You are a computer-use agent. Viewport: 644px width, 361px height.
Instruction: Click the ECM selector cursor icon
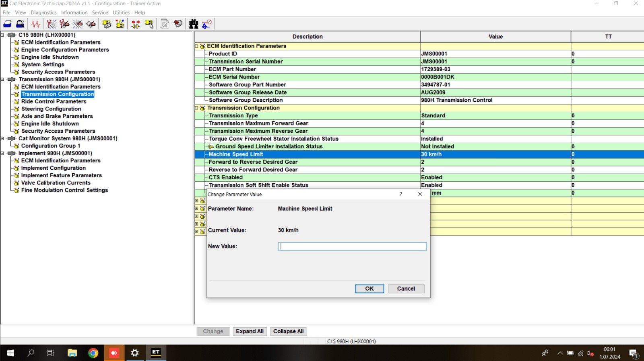(x=149, y=24)
